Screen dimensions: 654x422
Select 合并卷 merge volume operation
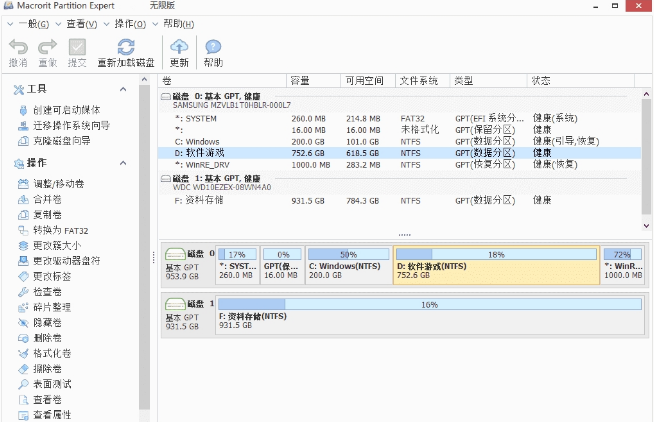[x=40, y=199]
